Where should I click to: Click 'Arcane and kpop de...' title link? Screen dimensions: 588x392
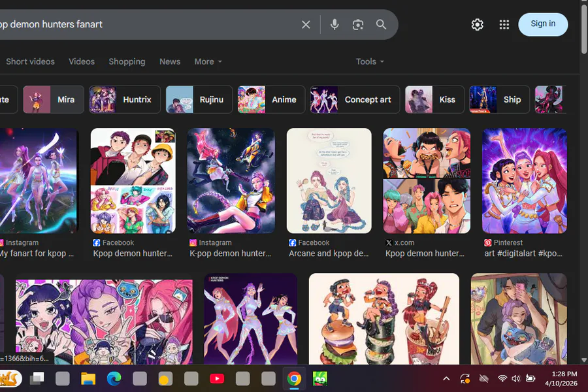329,253
